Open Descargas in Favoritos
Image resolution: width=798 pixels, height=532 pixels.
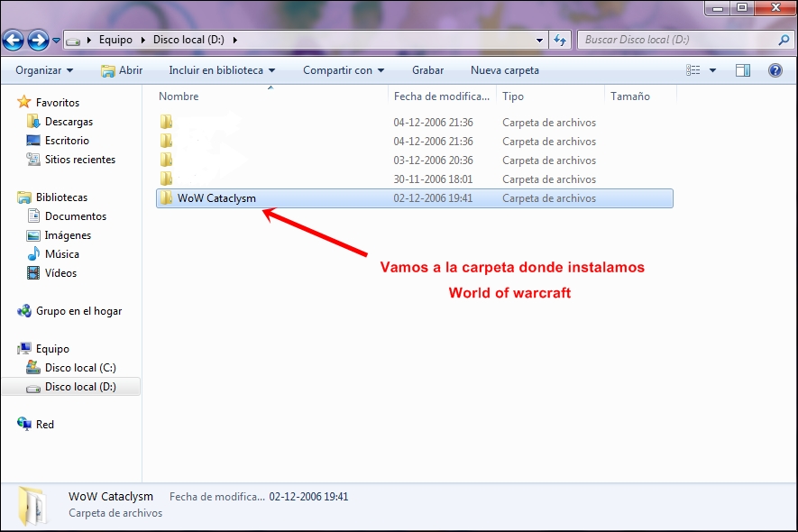(x=69, y=122)
